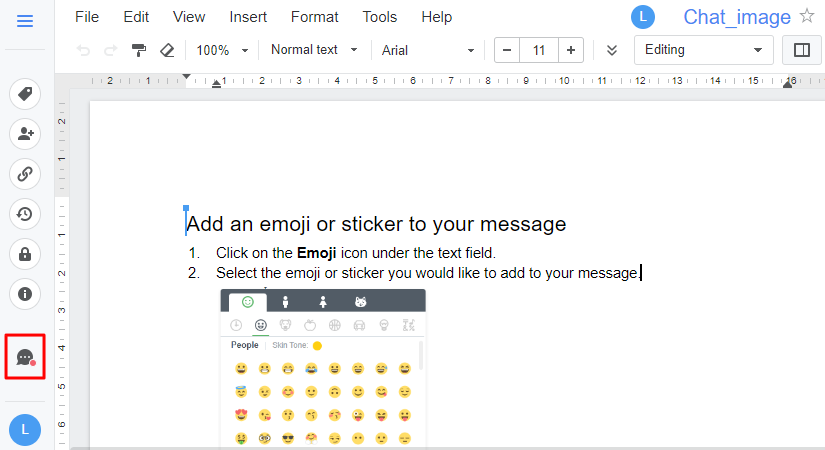825x450 pixels.
Task: Click the eraser clear formatting icon
Action: coord(166,50)
